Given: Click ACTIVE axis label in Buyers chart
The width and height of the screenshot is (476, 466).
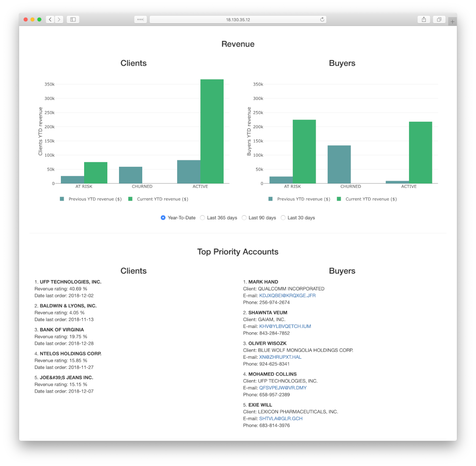Looking at the screenshot, I should point(409,186).
